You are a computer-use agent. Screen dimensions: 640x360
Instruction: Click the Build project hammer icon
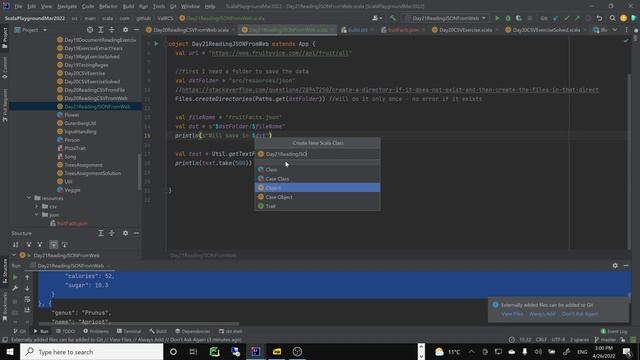(x=393, y=18)
